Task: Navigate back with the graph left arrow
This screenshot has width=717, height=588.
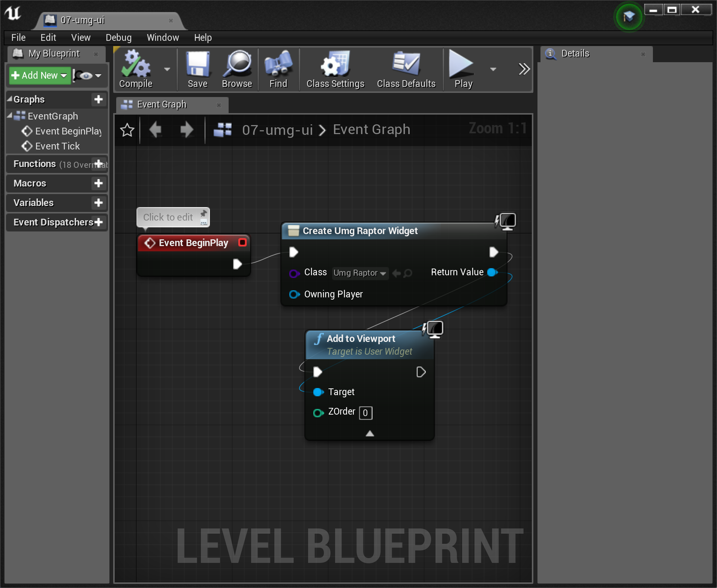Action: [155, 130]
